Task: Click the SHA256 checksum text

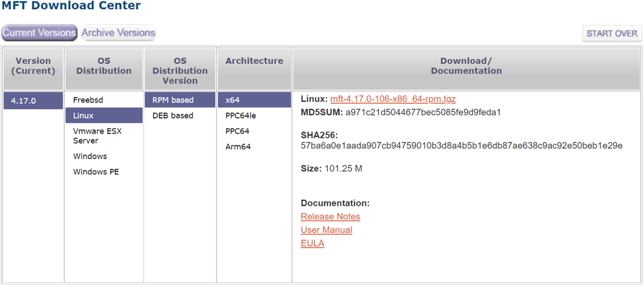Action: (461, 146)
